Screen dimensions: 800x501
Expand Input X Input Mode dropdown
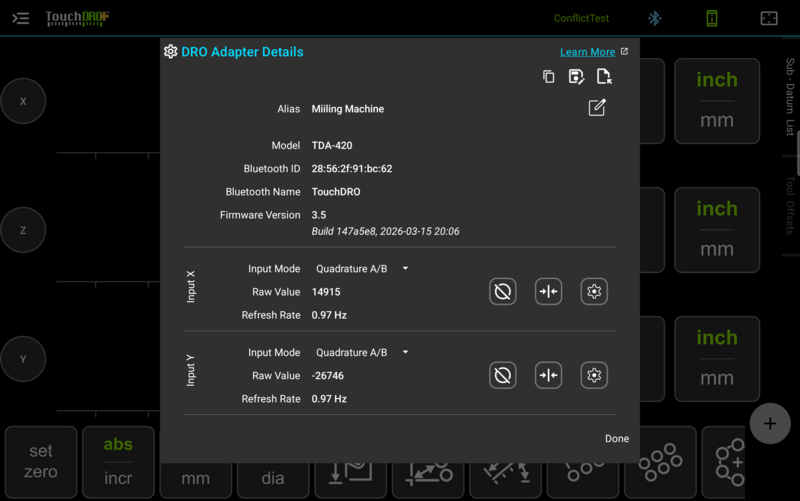362,269
